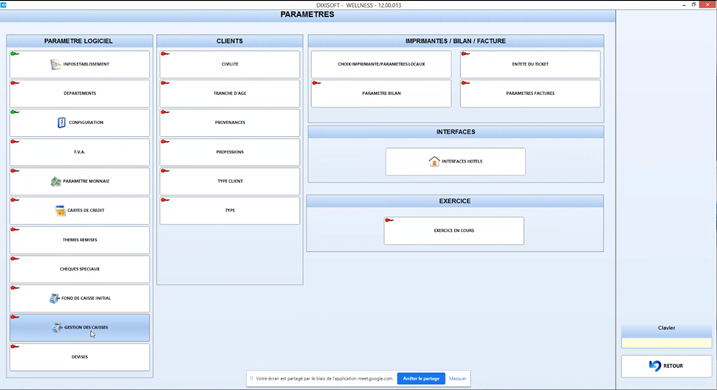This screenshot has height=390, width=717.
Task: Focus the Clavier input field
Action: [666, 343]
